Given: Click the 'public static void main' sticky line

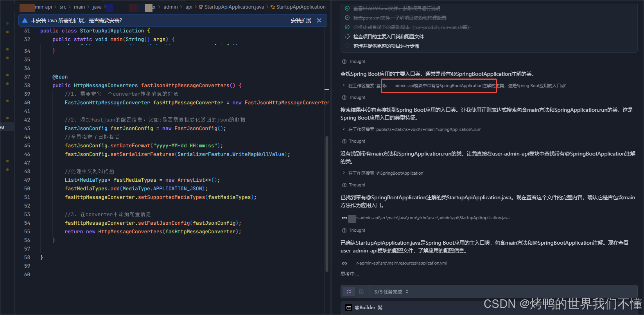Looking at the screenshot, I should point(113,39).
